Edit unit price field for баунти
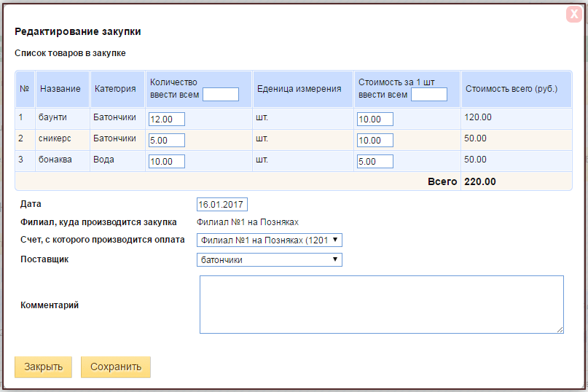Screen dimensions: 588x392 click(x=375, y=119)
